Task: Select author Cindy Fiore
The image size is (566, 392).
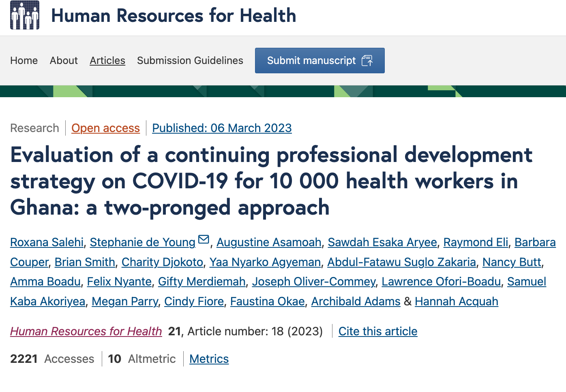Action: point(194,301)
